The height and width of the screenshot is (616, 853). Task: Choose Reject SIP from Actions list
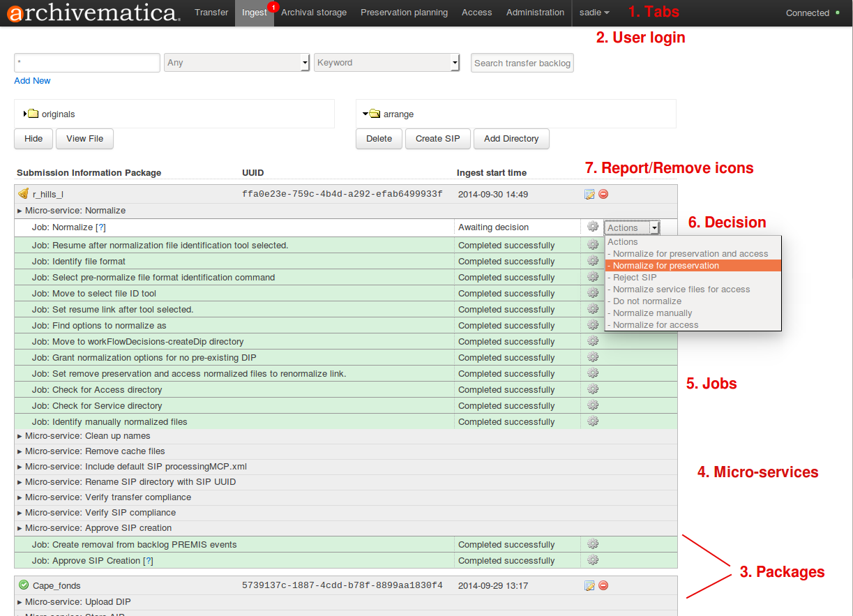635,278
